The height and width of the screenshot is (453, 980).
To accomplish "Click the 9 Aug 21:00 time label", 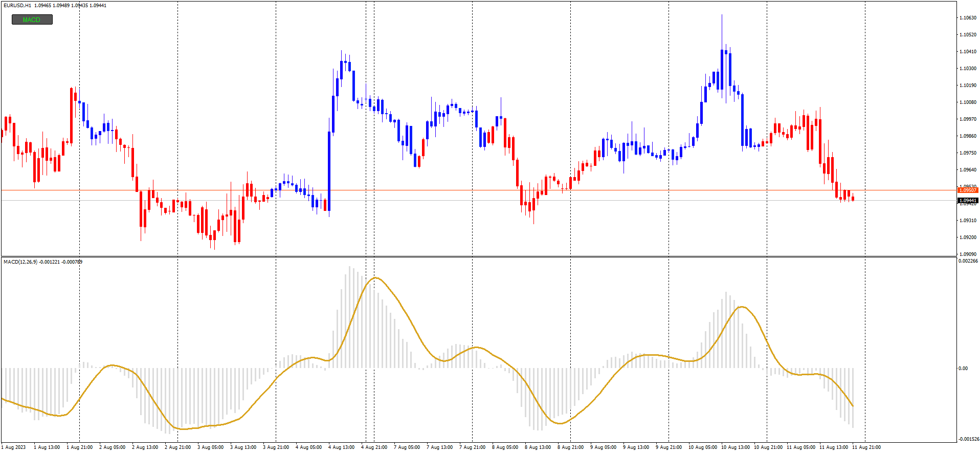I will pyautogui.click(x=669, y=447).
